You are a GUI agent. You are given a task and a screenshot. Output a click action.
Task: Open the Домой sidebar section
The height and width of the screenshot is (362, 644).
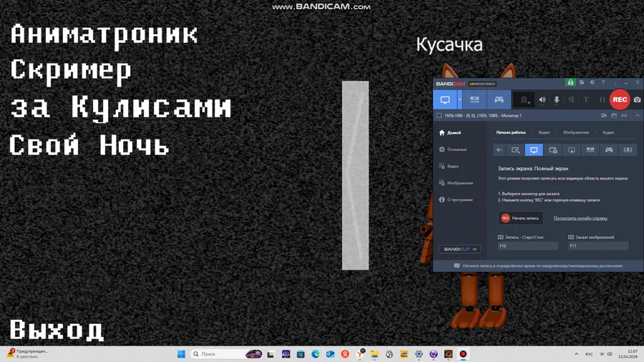click(450, 132)
